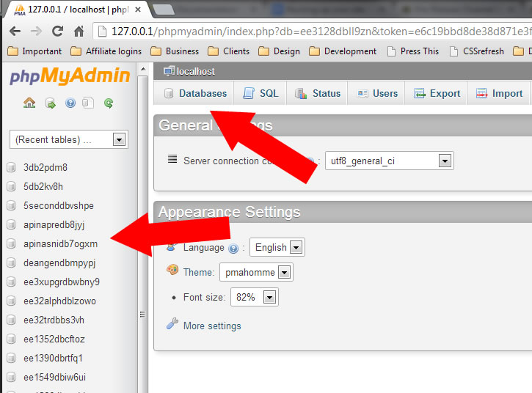Open the Users tab
The image size is (532, 393).
click(x=376, y=93)
